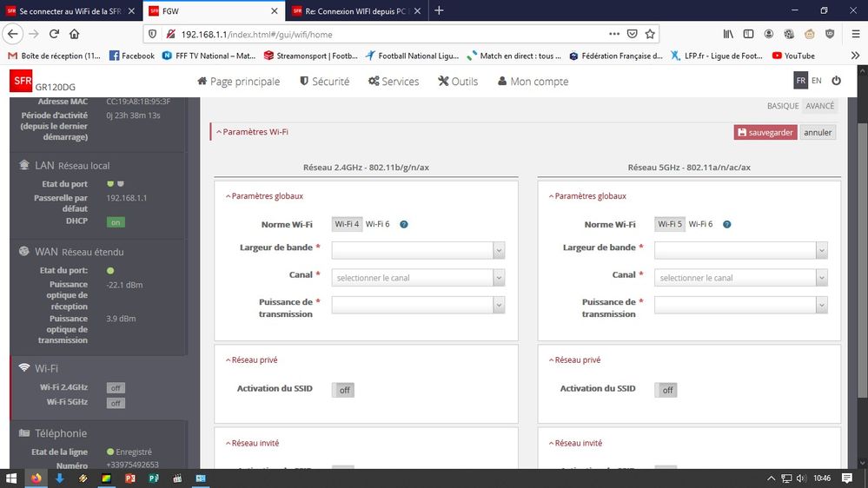Toggle 2.4GHz private network SSID activation

pos(343,390)
